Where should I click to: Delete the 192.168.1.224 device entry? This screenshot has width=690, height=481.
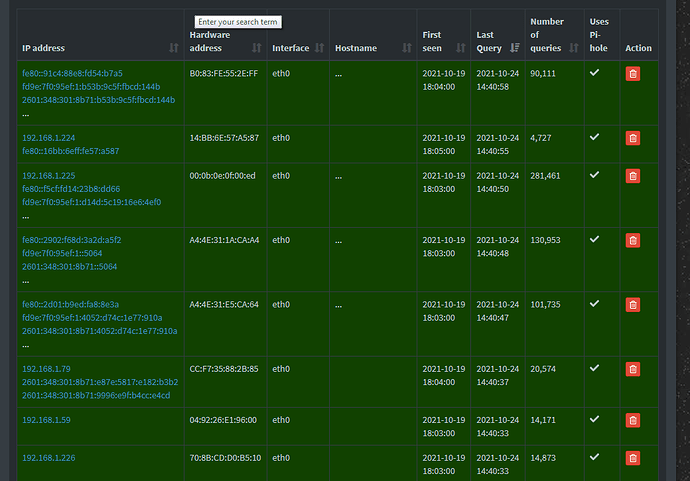pyautogui.click(x=632, y=138)
